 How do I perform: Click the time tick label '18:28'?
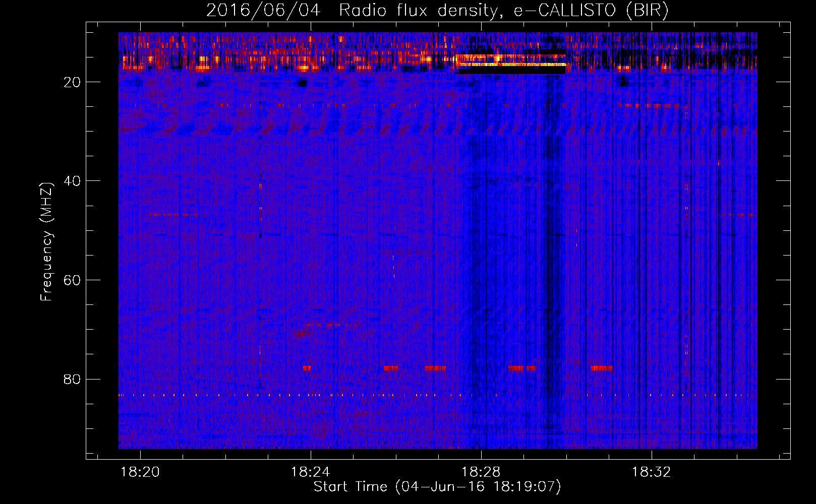(481, 472)
